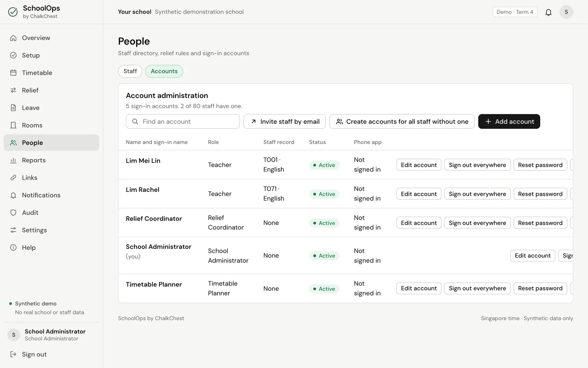
Task: Click the Add account button
Action: click(509, 121)
